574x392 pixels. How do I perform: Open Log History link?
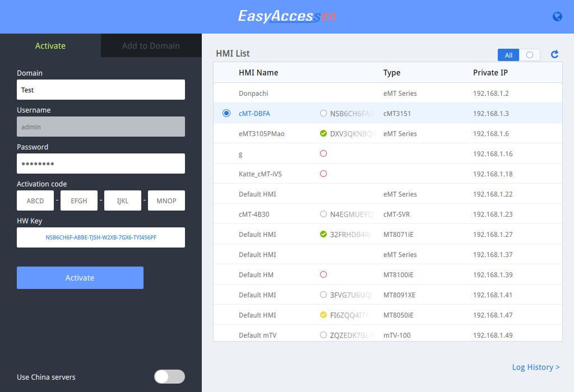click(x=535, y=367)
